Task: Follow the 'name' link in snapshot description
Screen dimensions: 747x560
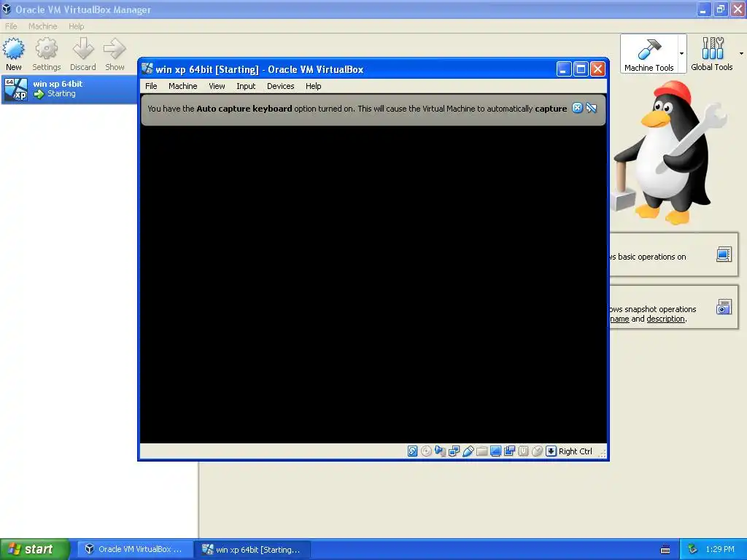Action: click(x=620, y=319)
